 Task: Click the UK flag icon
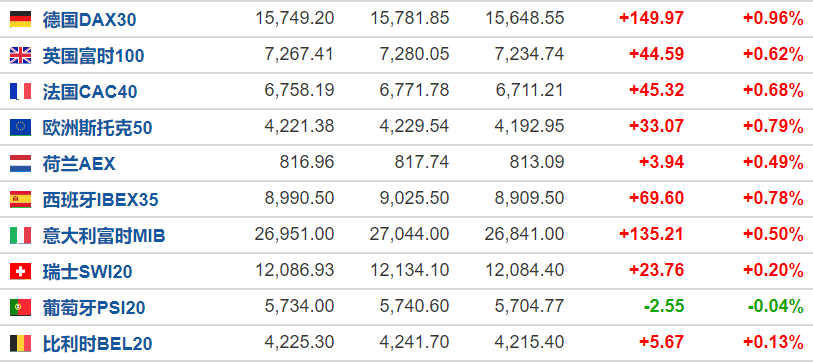[x=20, y=55]
